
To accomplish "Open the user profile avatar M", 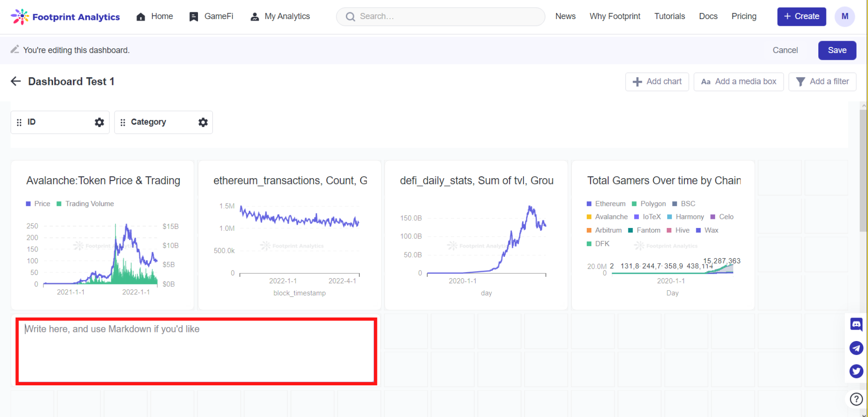I will tap(844, 16).
